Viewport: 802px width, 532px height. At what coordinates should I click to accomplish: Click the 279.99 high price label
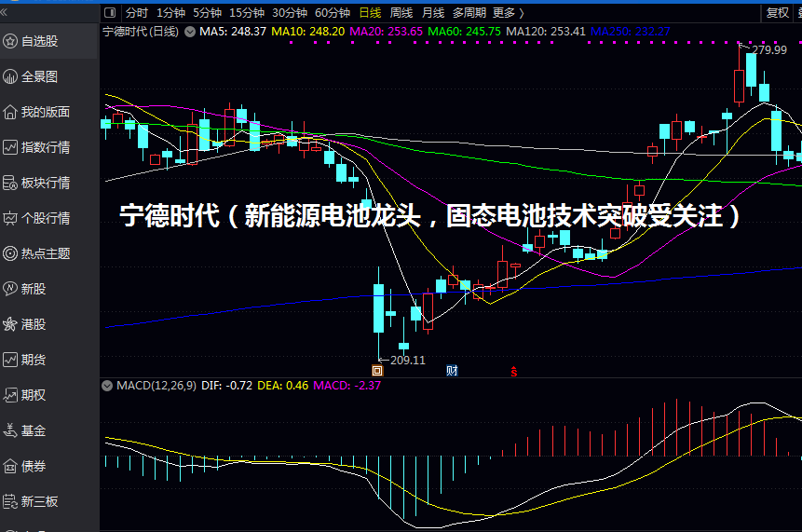coord(769,50)
